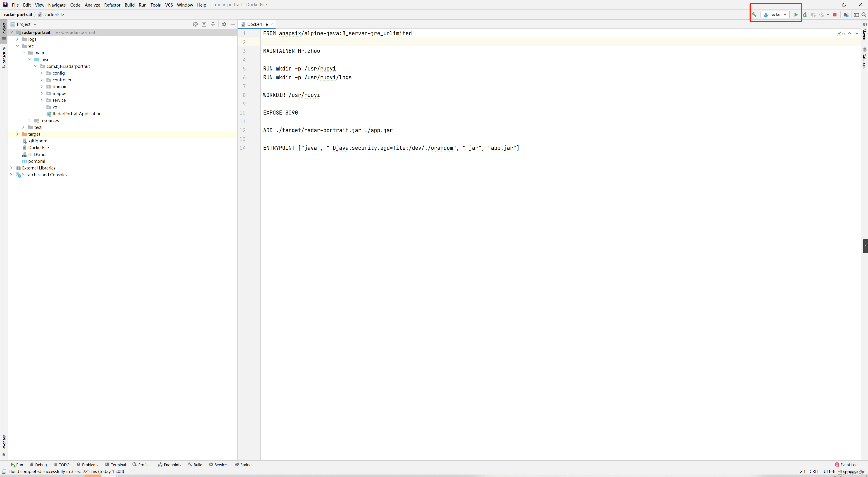
Task: Open the Spring tool window
Action: (243, 465)
